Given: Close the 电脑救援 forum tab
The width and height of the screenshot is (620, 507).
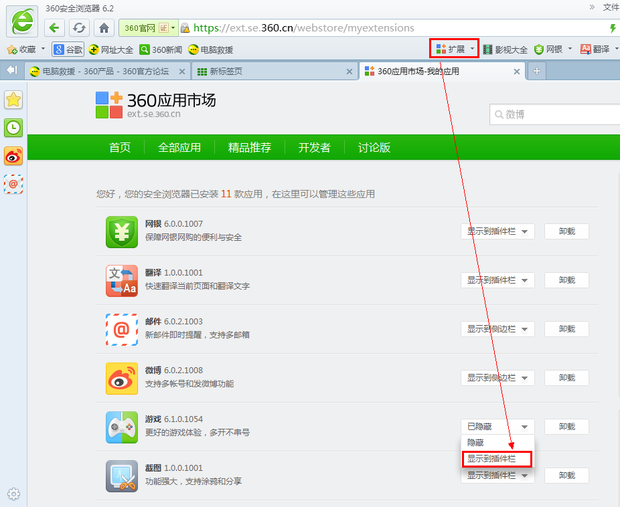Looking at the screenshot, I should [182, 72].
